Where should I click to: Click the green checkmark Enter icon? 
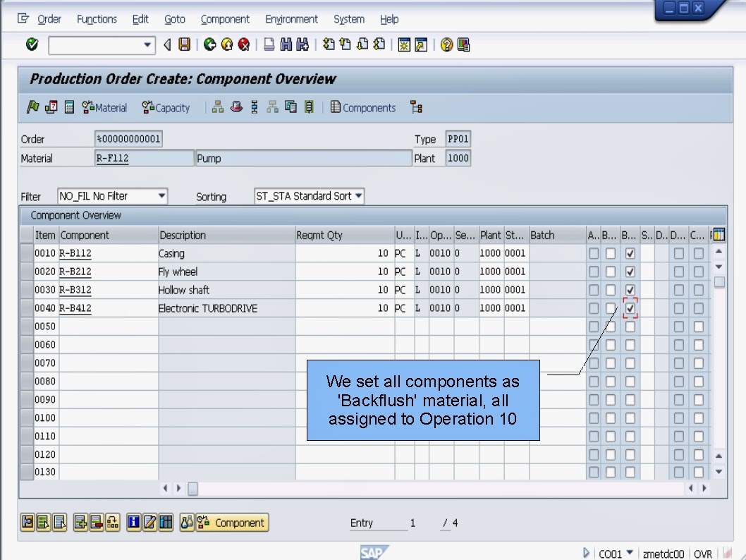pyautogui.click(x=31, y=44)
